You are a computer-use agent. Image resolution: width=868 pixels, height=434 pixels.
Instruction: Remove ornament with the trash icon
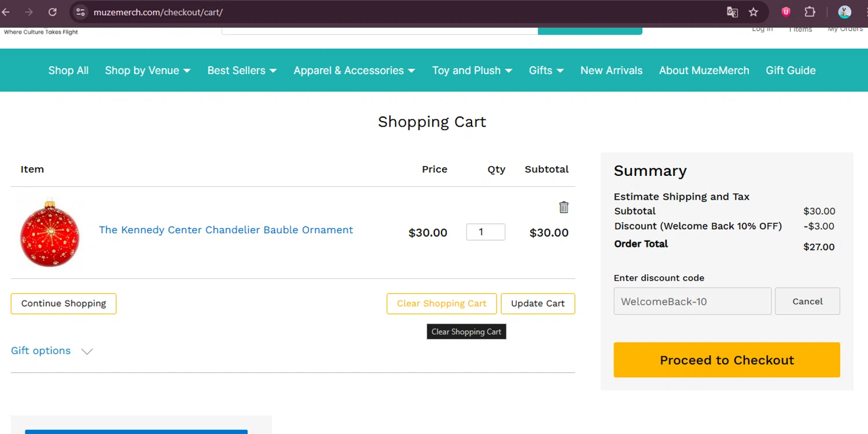click(564, 207)
